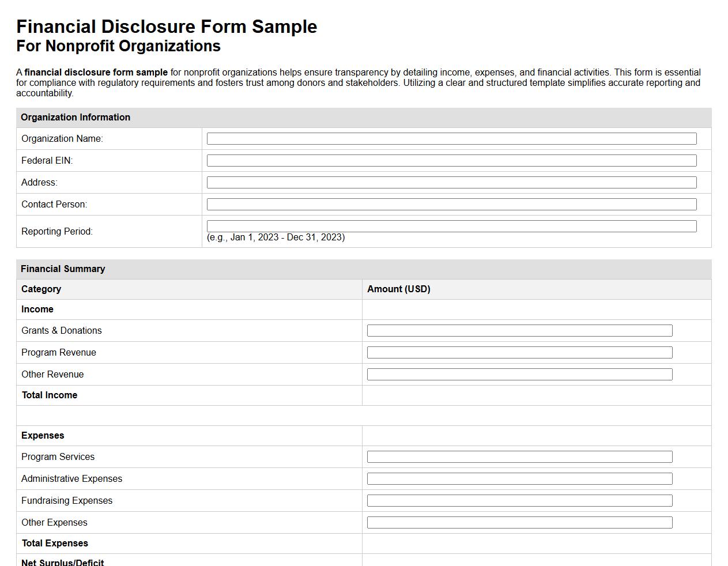728x566 pixels.
Task: Click the Fundraising Expenses amount field
Action: pyautogui.click(x=519, y=500)
